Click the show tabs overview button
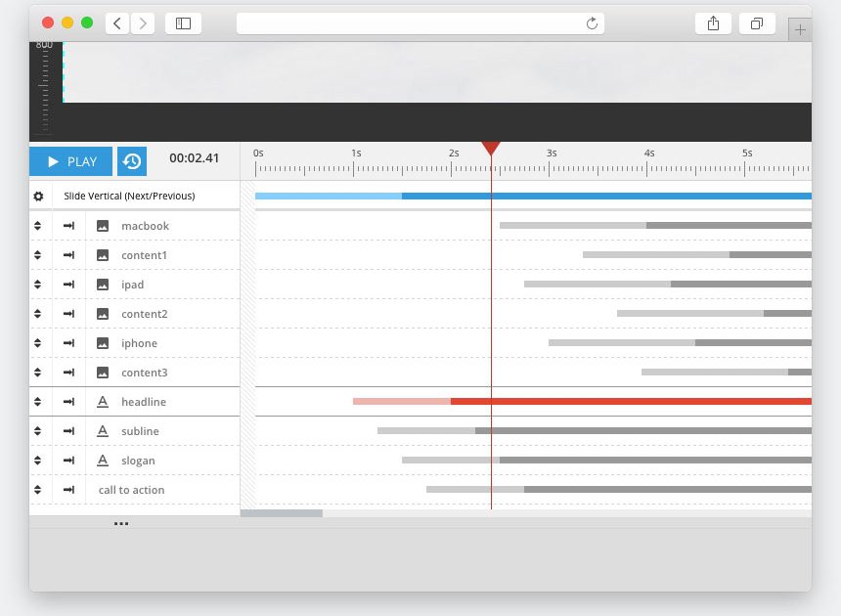This screenshot has width=841, height=616. point(757,23)
